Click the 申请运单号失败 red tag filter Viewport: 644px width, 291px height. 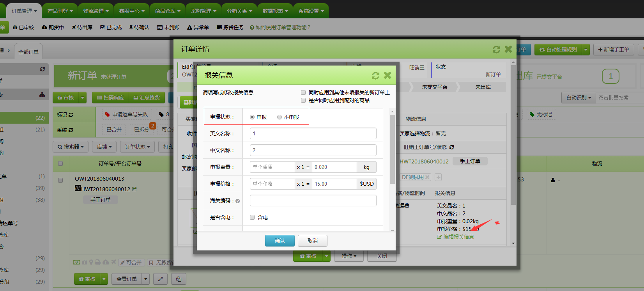pyautogui.click(x=127, y=114)
